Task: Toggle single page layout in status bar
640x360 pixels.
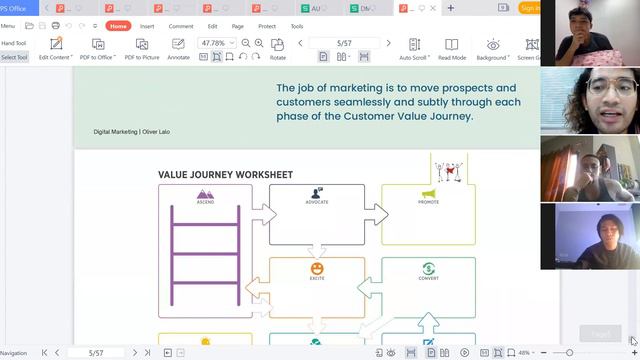Action: (431, 353)
